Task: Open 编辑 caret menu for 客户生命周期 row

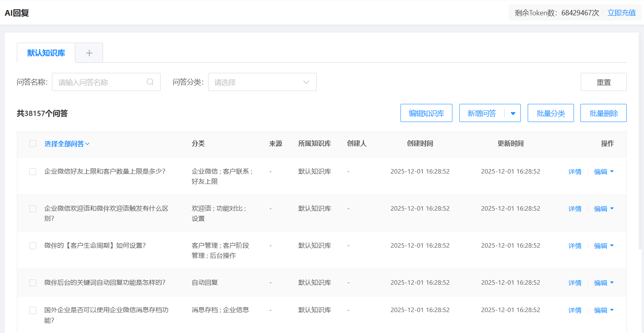Action: [x=612, y=246]
